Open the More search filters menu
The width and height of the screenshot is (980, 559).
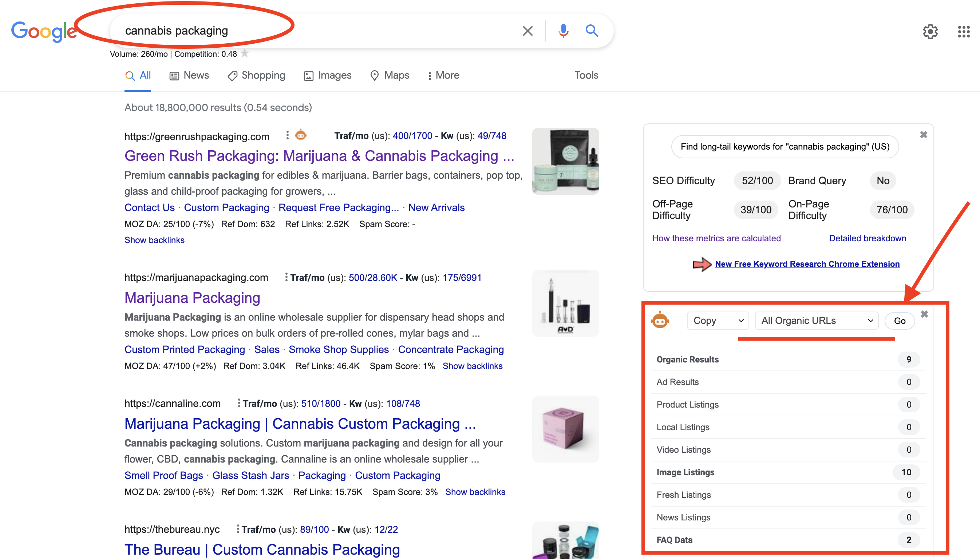(443, 75)
